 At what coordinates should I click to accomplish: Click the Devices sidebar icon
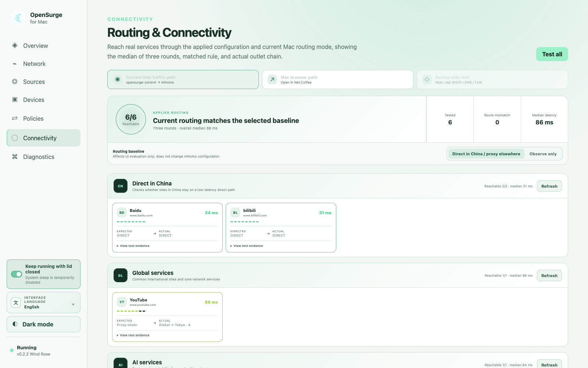pyautogui.click(x=15, y=100)
